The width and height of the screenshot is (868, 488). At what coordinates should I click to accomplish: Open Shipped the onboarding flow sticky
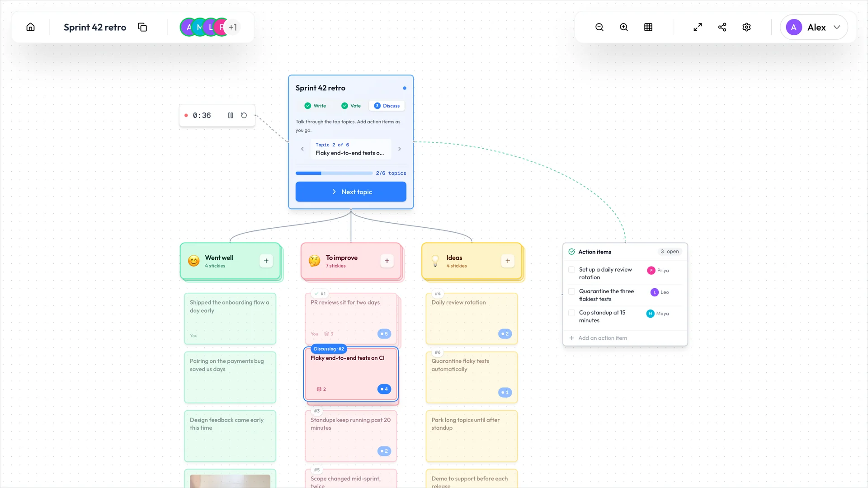[x=230, y=319]
